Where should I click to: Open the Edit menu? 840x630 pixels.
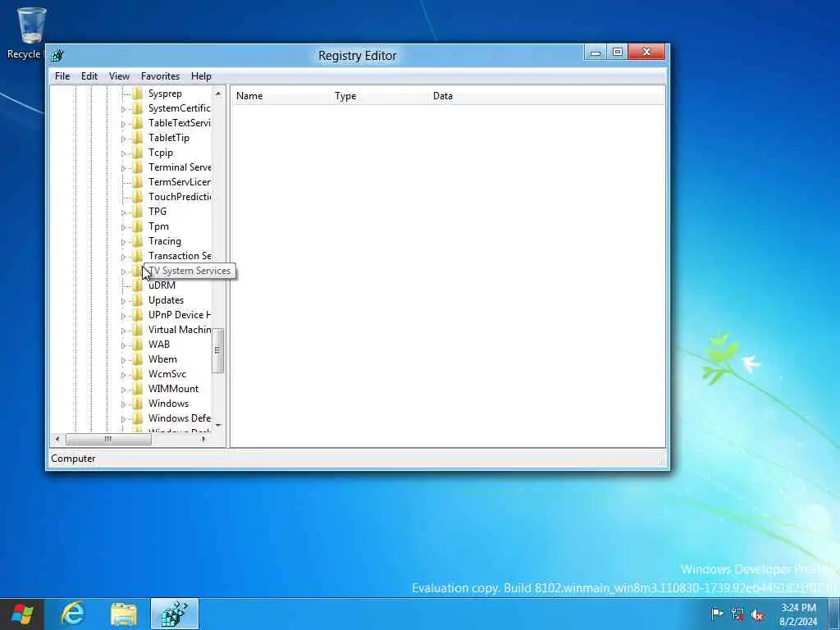point(89,76)
